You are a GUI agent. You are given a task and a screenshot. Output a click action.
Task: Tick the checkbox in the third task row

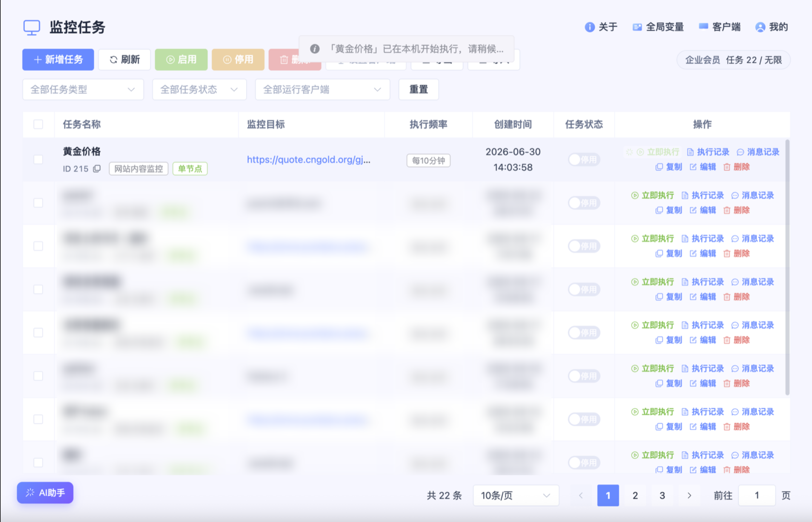pos(38,246)
